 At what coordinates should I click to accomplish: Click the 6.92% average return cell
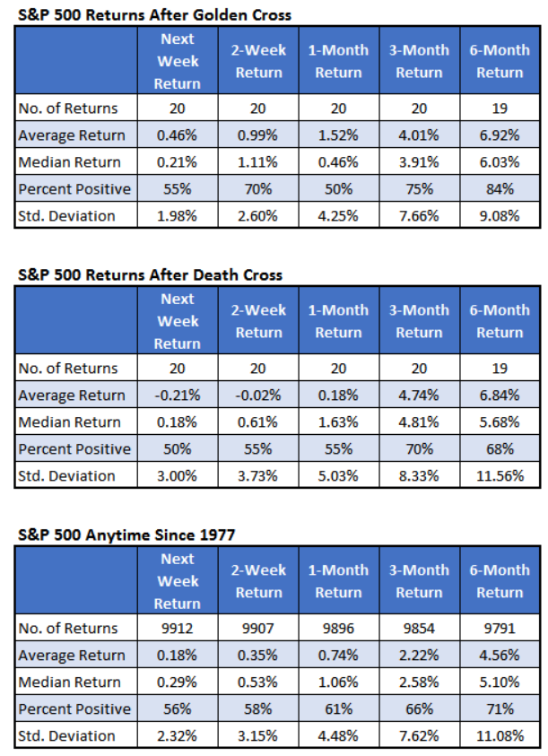[500, 135]
